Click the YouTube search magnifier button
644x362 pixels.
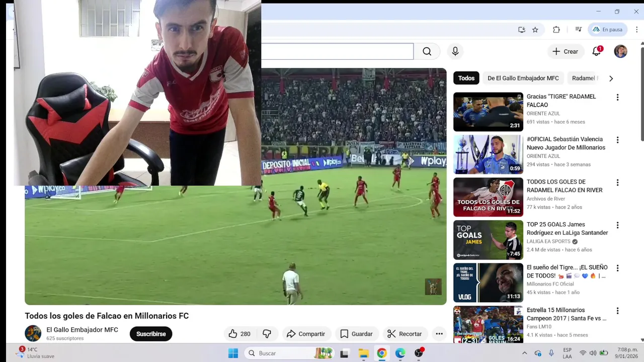point(427,51)
